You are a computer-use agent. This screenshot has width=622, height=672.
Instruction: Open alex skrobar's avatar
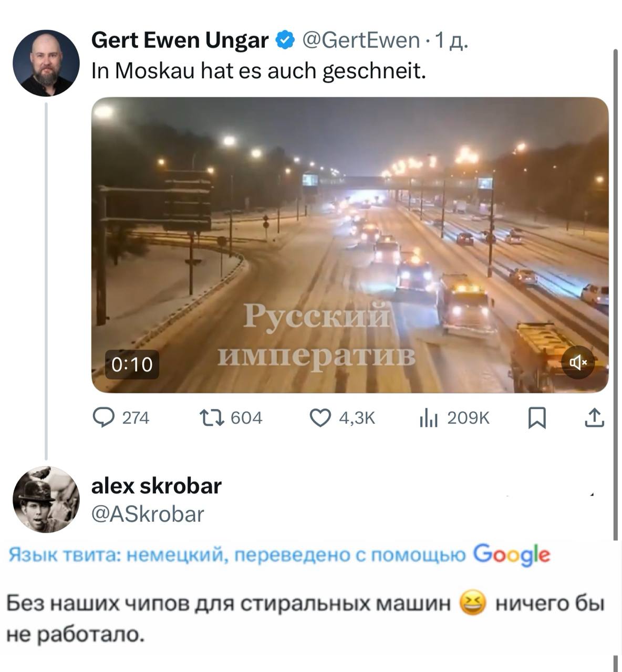coord(46,499)
